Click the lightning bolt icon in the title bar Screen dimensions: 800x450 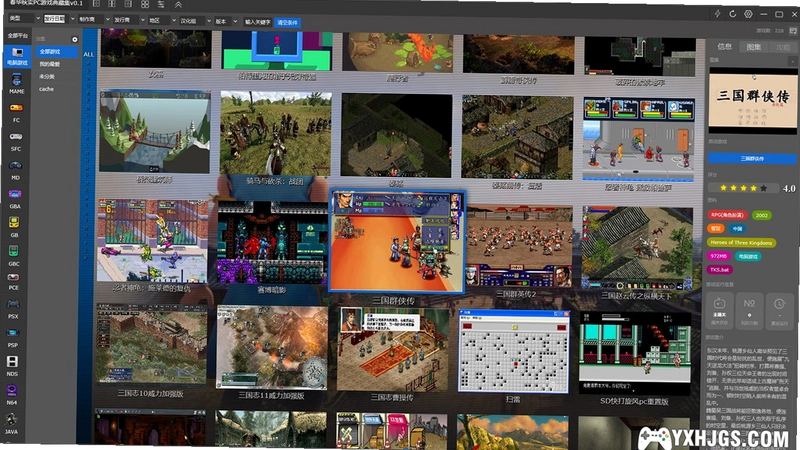coord(717,14)
